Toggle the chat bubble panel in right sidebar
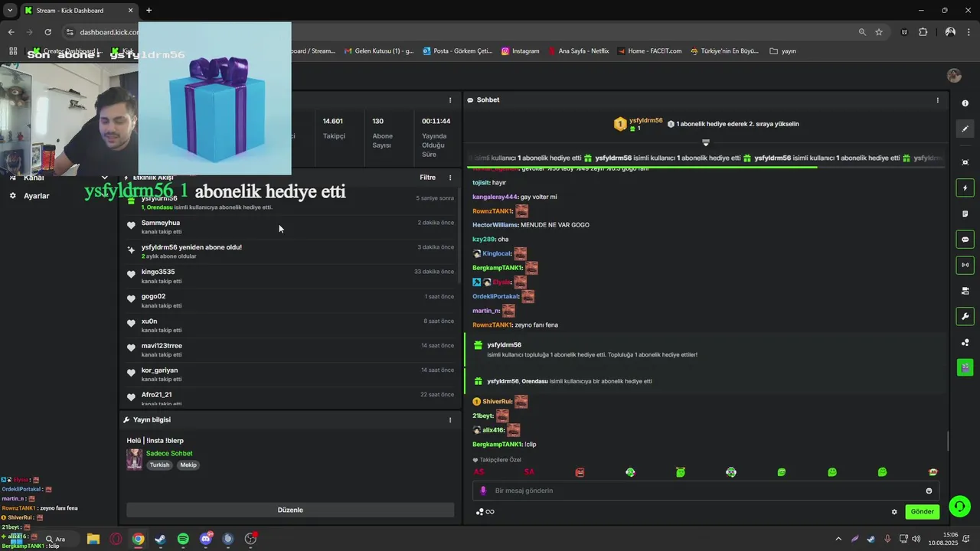 [x=965, y=240]
